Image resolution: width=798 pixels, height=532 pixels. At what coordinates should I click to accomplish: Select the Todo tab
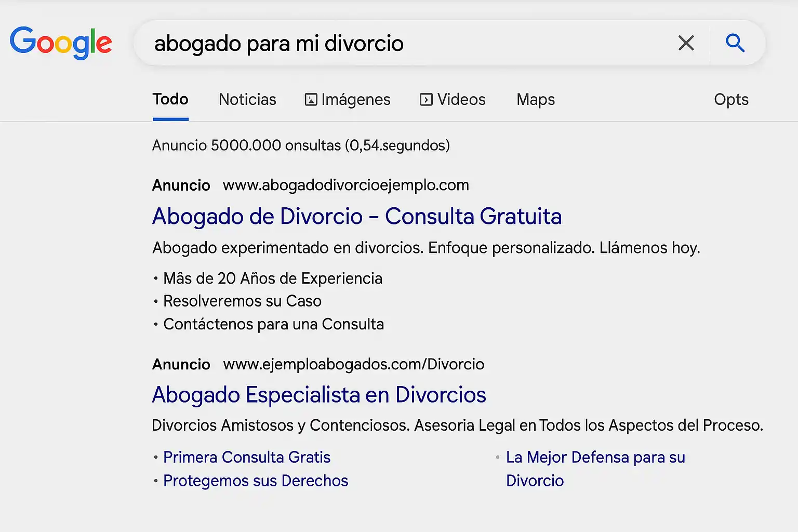tap(170, 99)
